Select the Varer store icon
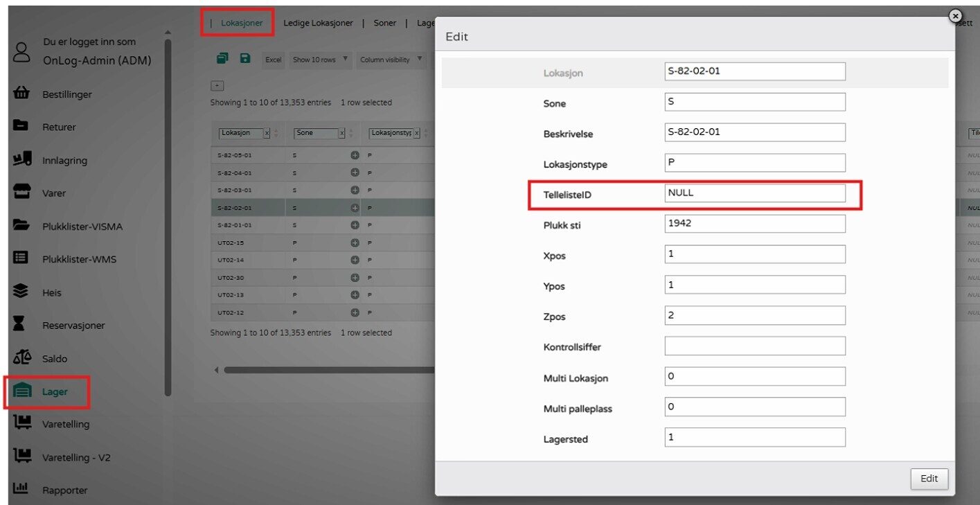 click(21, 193)
